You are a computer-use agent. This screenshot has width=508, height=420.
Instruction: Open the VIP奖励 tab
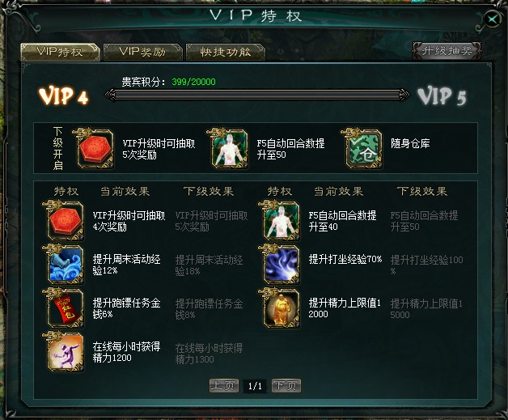pyautogui.click(x=142, y=52)
